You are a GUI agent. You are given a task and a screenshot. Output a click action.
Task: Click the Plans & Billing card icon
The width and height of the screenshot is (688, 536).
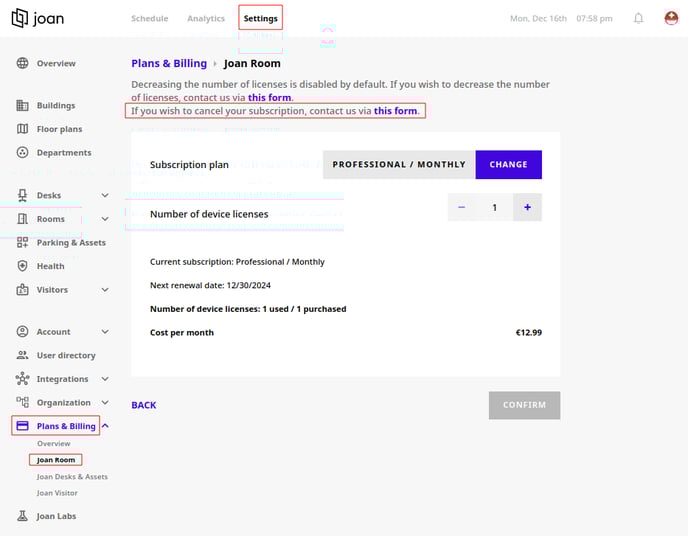click(22, 426)
